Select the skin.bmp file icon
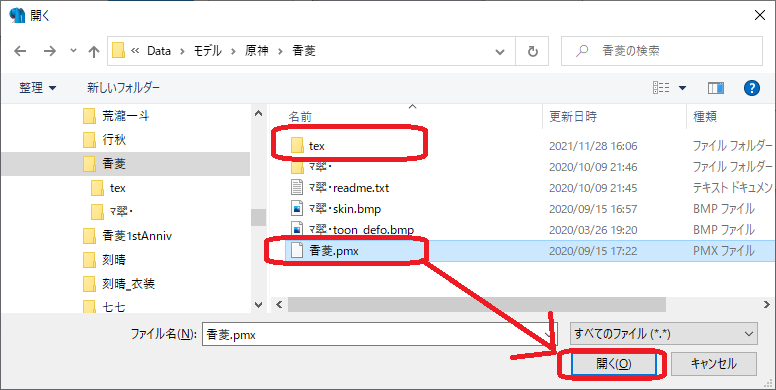This screenshot has height=390, width=776. coord(296,209)
